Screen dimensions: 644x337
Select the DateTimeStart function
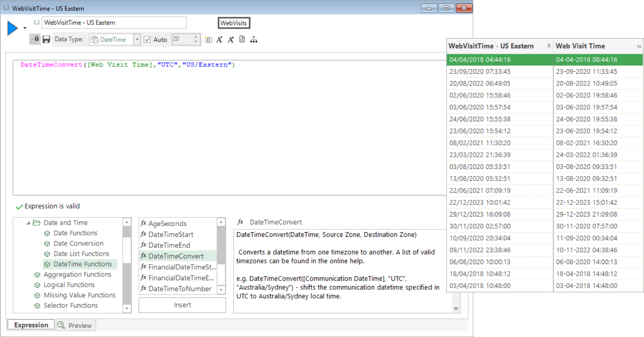tap(171, 234)
